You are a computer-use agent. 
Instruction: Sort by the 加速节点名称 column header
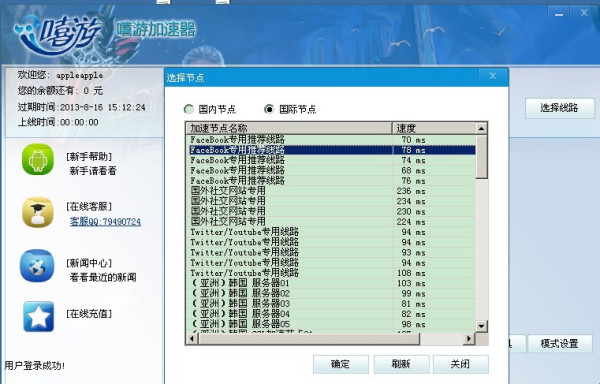(x=289, y=128)
